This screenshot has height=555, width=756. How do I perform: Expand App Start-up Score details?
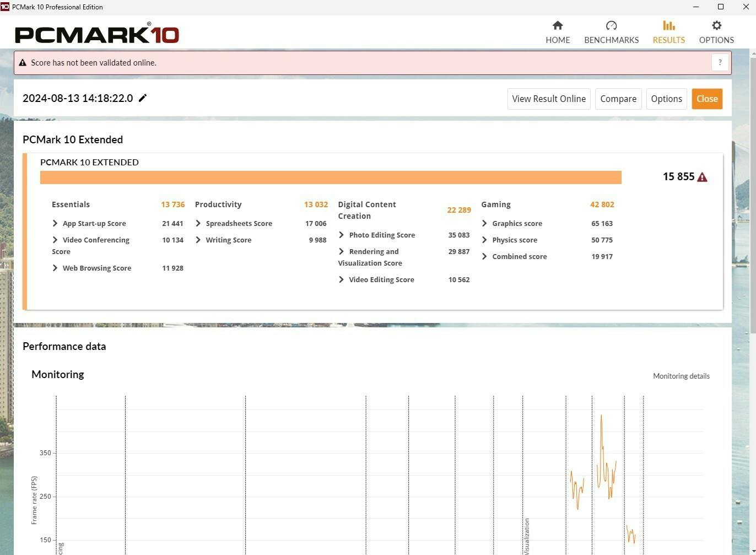[x=55, y=223]
